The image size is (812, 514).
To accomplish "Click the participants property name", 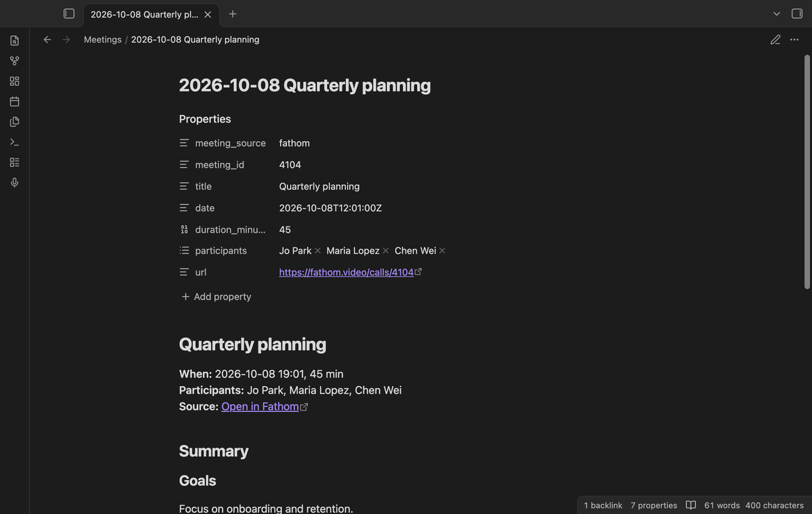I will point(221,251).
